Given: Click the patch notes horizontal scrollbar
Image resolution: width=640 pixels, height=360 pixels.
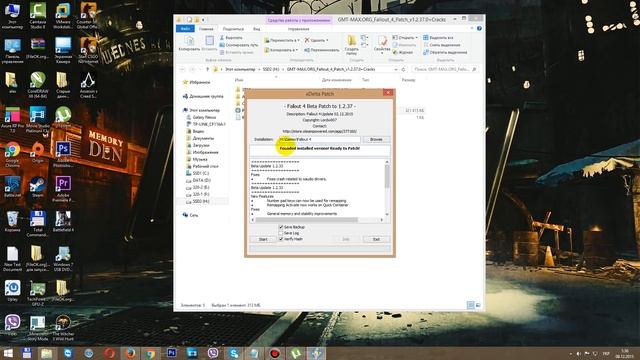Looking at the screenshot, I should point(317,220).
